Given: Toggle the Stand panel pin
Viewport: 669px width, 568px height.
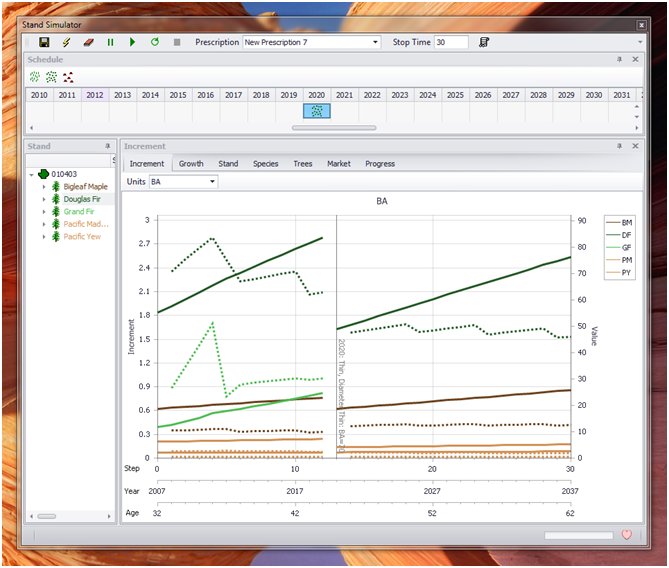Looking at the screenshot, I should pos(108,146).
